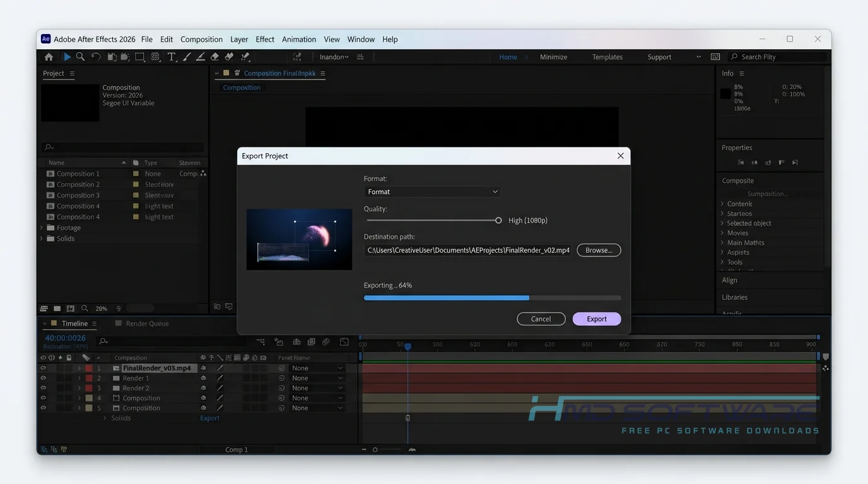
Task: Click the graph editor icon in timeline header
Action: click(x=344, y=342)
